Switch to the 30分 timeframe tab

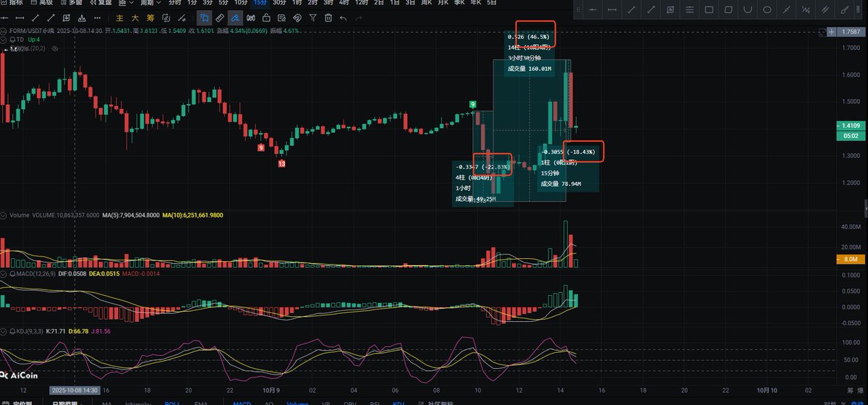(278, 3)
